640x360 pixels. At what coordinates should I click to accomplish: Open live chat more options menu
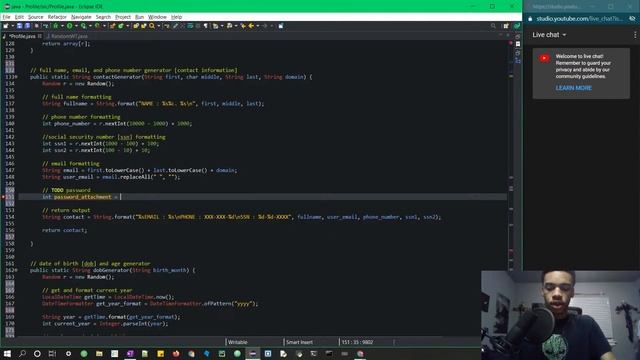635,35
